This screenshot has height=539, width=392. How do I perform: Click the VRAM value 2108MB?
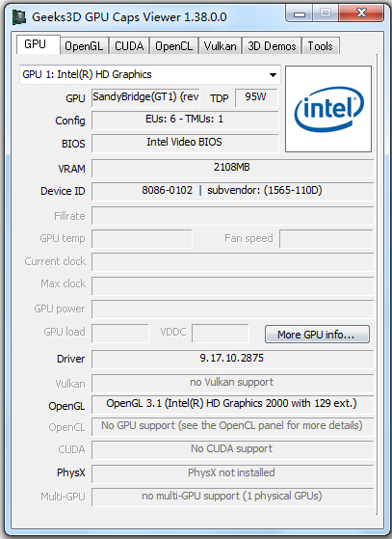coord(232,168)
